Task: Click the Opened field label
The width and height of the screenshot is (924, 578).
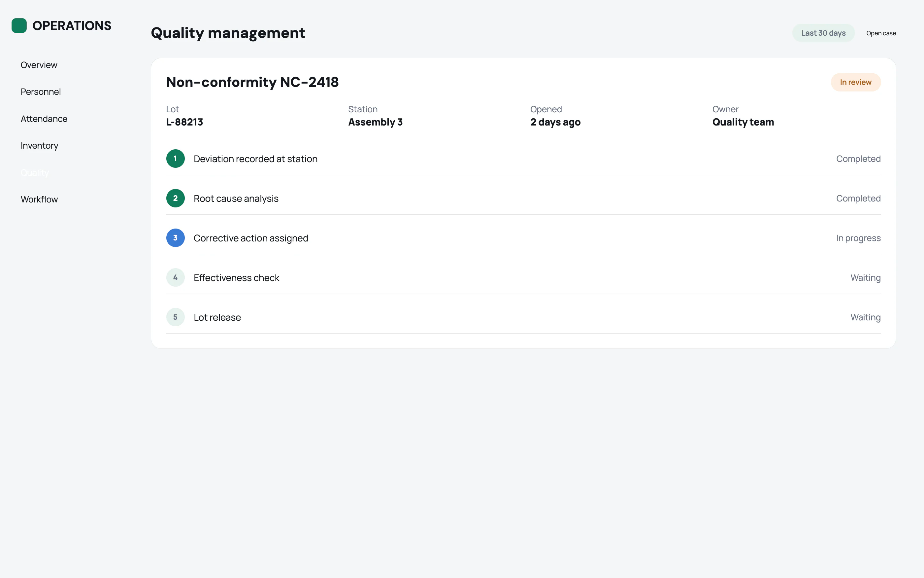Action: tap(546, 109)
